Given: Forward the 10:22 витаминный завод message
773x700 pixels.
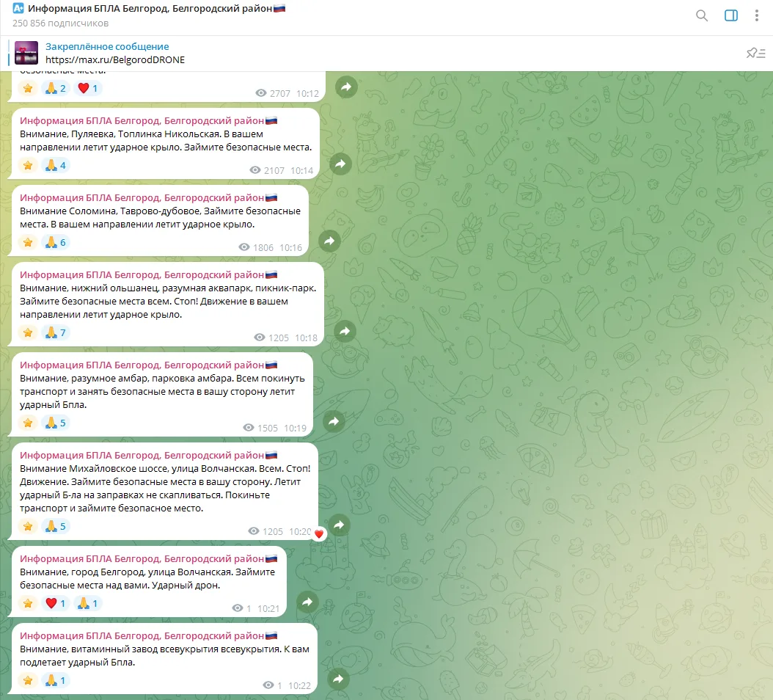Looking at the screenshot, I should pyautogui.click(x=337, y=679).
